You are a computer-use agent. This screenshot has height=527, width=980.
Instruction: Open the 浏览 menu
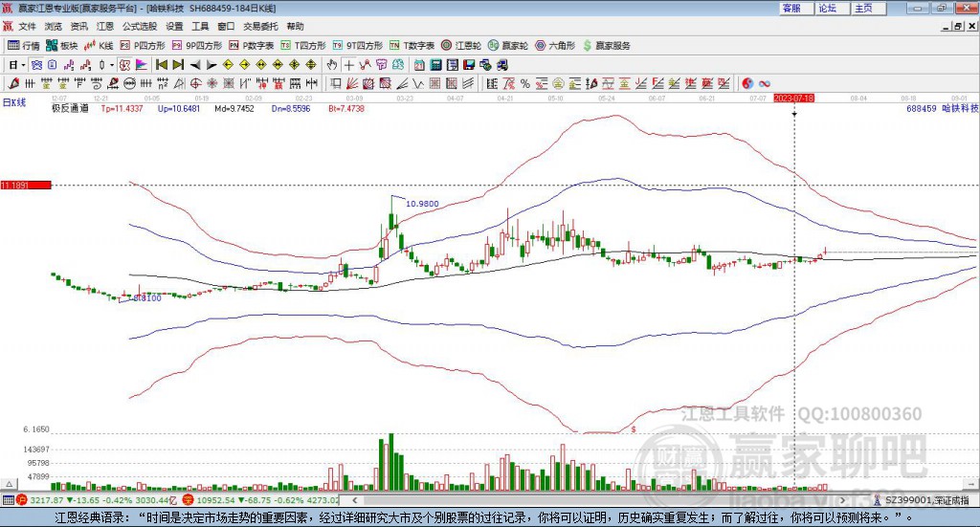[x=54, y=26]
